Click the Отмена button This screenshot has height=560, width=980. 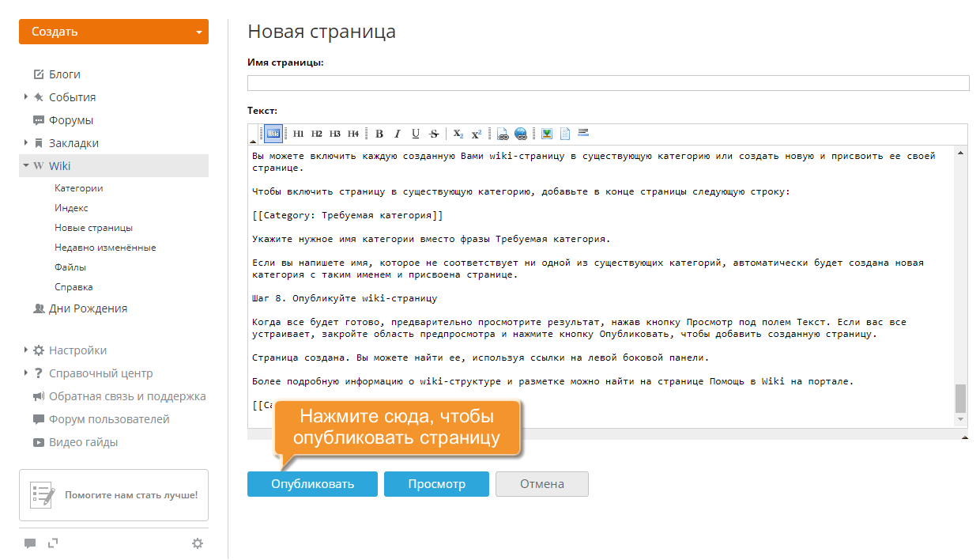(542, 484)
